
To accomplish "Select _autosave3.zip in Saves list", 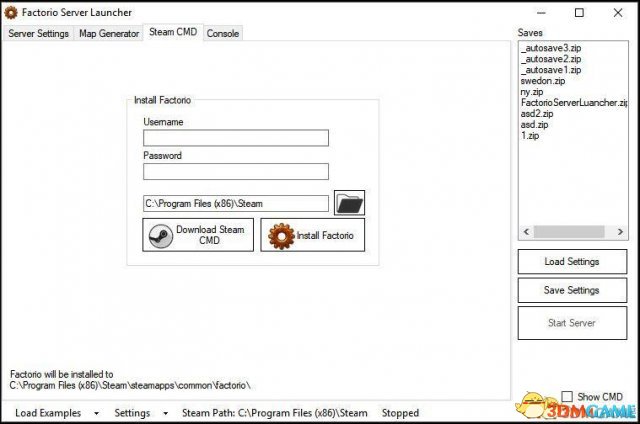I will click(x=551, y=48).
